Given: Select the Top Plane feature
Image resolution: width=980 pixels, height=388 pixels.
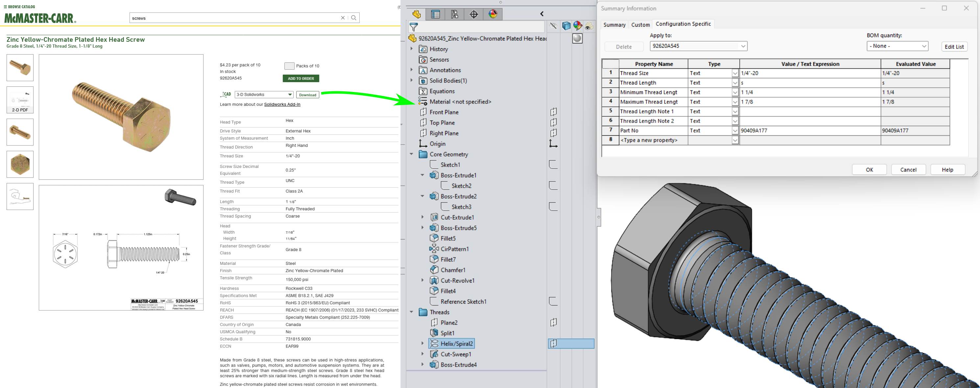Looking at the screenshot, I should [x=442, y=123].
